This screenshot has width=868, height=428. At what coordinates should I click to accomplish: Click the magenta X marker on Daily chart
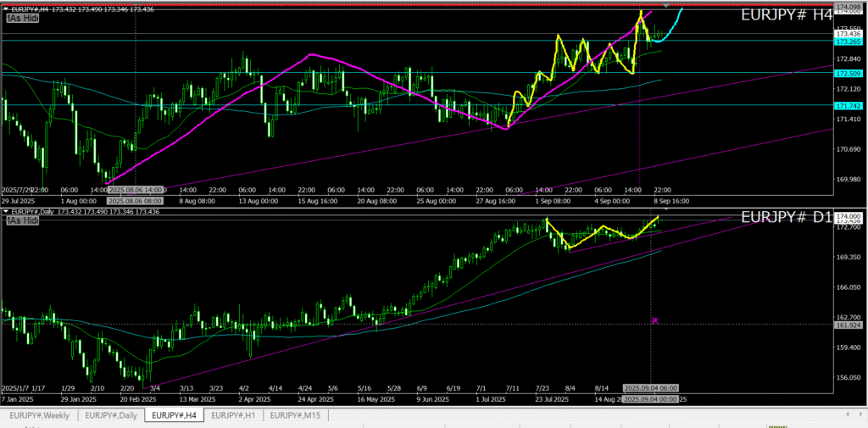655,320
